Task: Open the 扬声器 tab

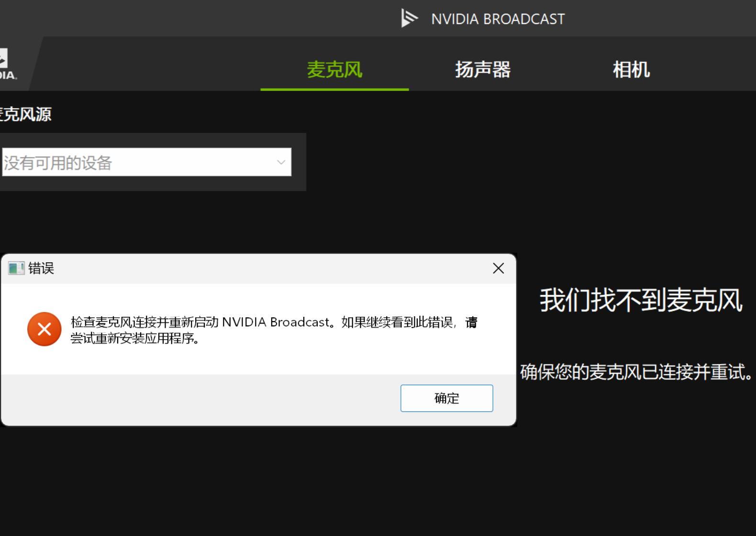Action: pos(483,69)
